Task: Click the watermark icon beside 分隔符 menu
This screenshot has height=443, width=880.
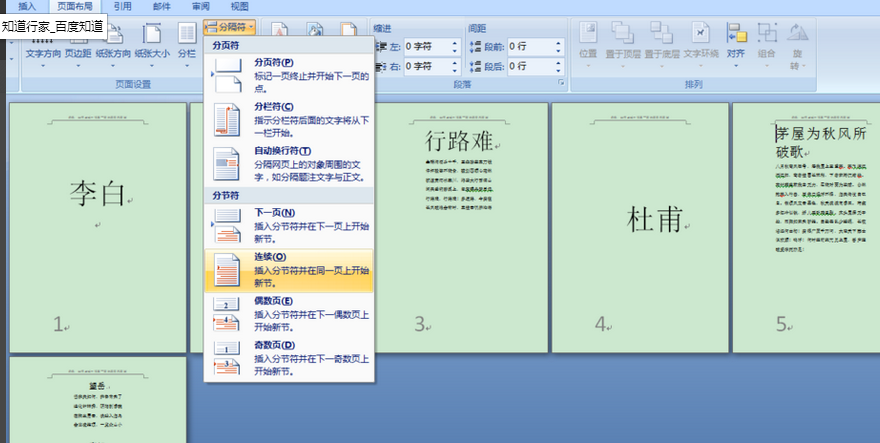Action: click(279, 30)
